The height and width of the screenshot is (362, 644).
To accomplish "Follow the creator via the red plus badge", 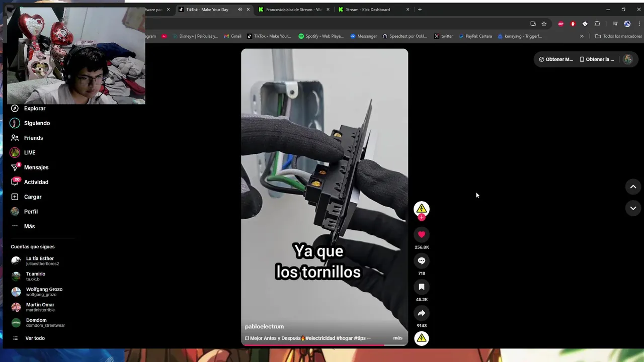I will (422, 217).
